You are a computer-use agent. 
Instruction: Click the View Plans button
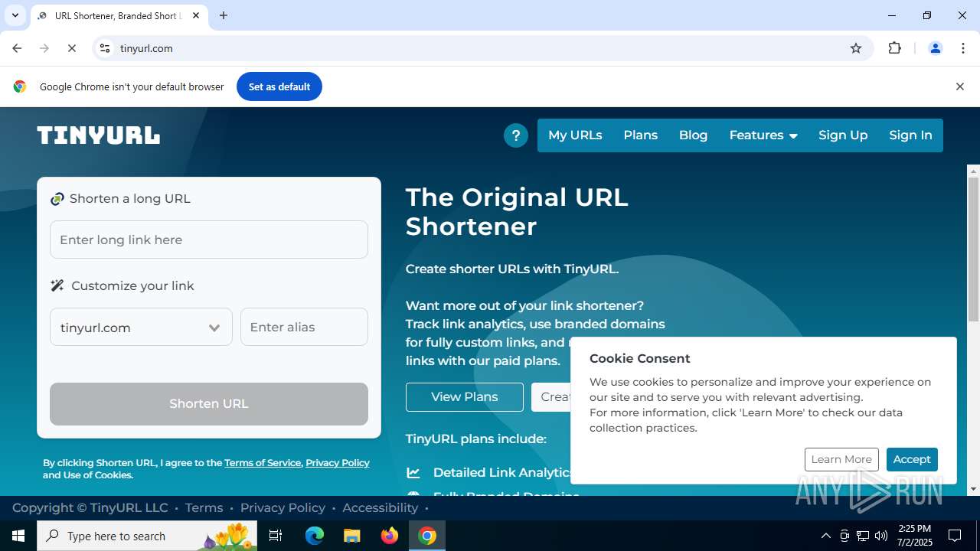click(465, 397)
